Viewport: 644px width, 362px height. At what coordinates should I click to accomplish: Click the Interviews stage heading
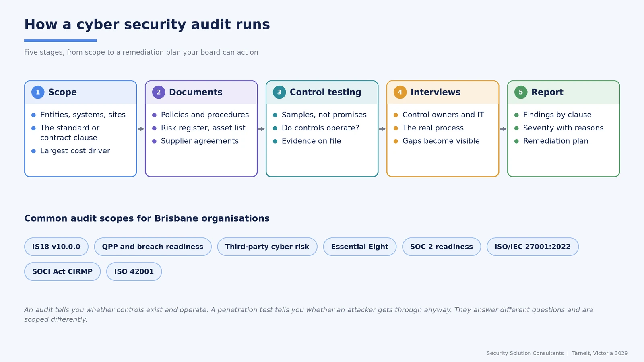[436, 92]
